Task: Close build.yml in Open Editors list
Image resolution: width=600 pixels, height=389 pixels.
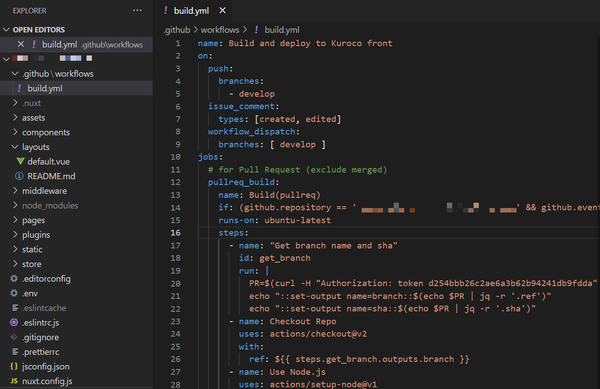Action: [21, 44]
